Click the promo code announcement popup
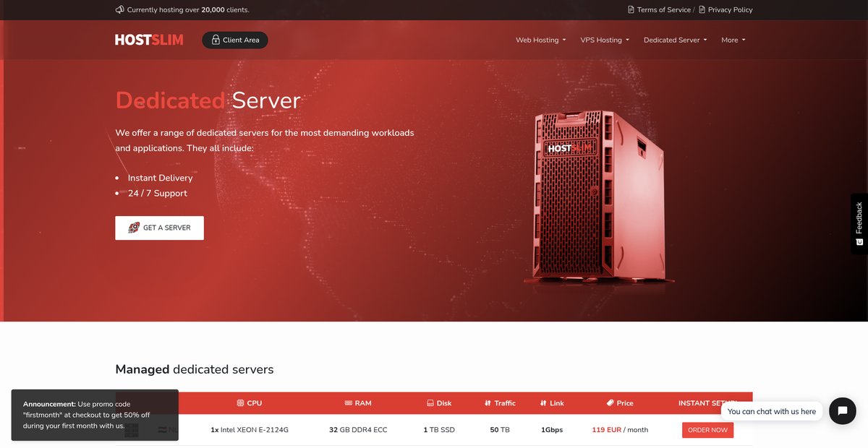This screenshot has width=868, height=448. pyautogui.click(x=95, y=415)
